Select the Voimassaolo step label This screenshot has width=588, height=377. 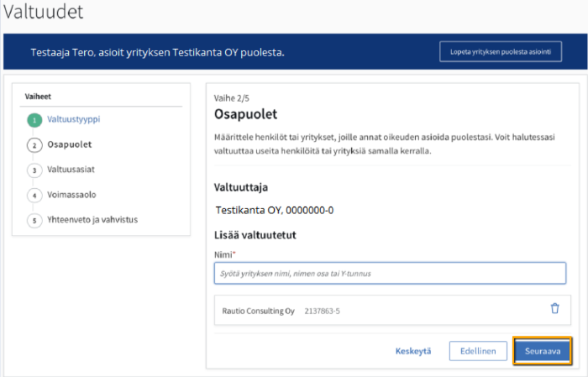point(71,195)
